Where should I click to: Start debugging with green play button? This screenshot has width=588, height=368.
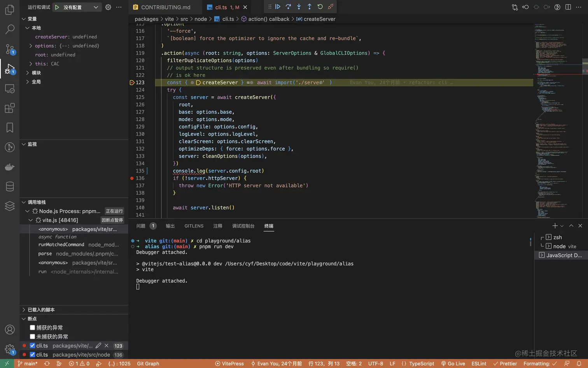point(57,7)
